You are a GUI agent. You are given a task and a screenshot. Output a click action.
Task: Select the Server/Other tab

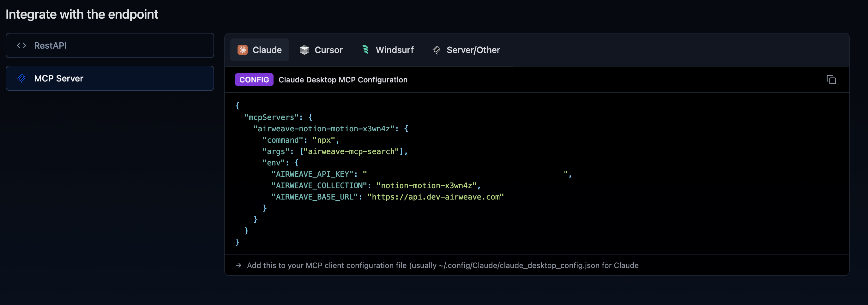466,50
